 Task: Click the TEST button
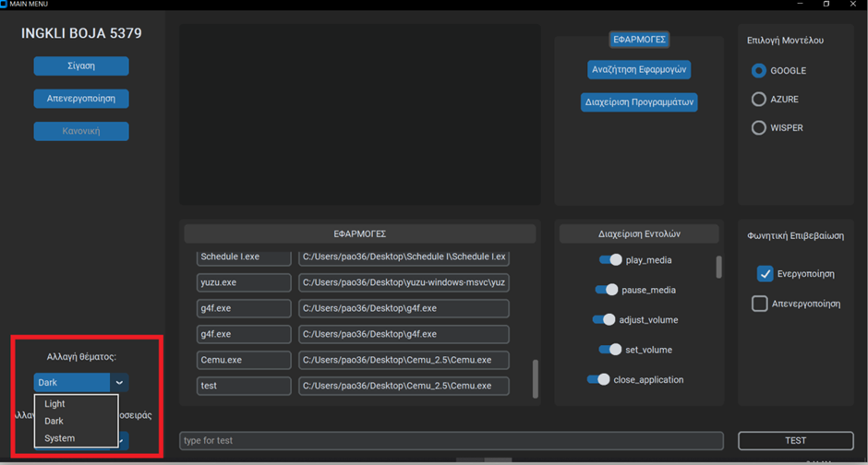(x=795, y=441)
